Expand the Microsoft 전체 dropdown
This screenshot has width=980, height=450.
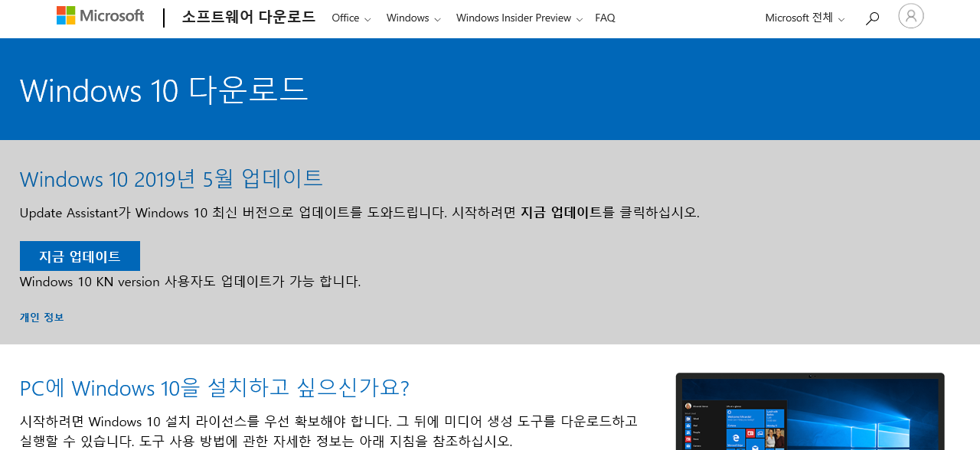(x=805, y=18)
